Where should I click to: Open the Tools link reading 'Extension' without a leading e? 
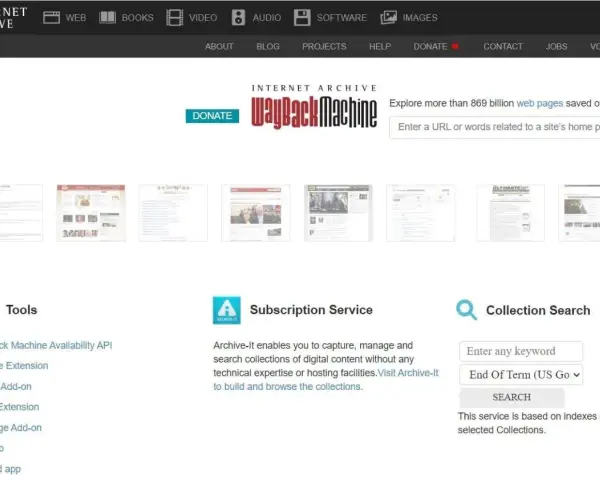coord(20,407)
